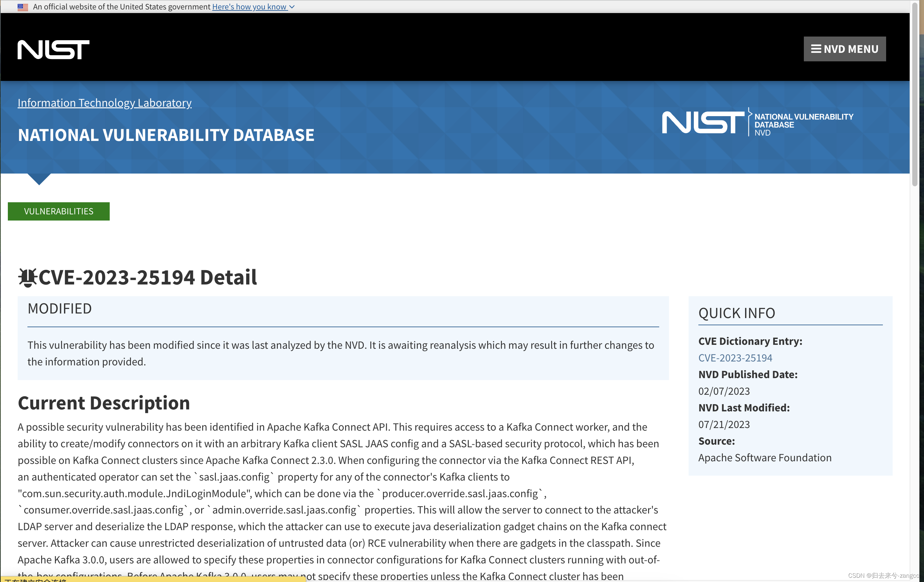
Task: Click the NVD Published Date label
Action: coord(748,374)
